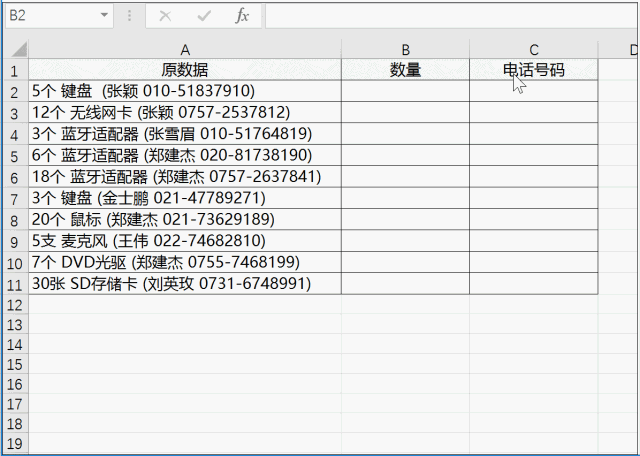Open the Name Box dropdown arrow

[x=104, y=15]
